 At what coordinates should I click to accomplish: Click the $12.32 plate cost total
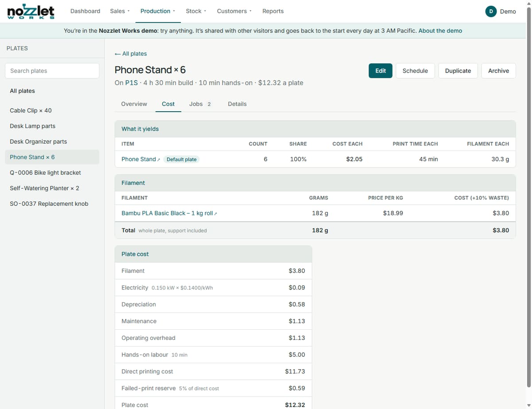[295, 405]
